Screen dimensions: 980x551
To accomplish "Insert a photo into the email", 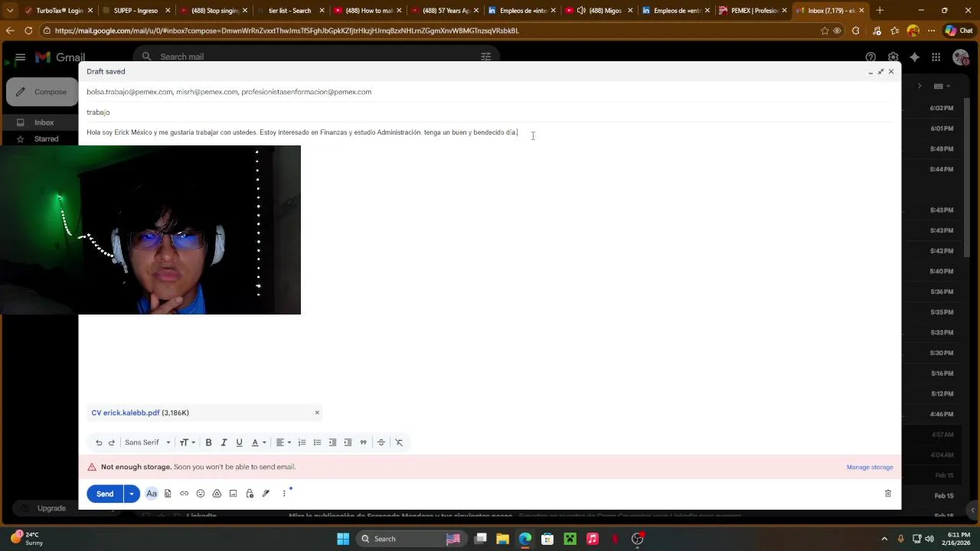I will tap(233, 494).
